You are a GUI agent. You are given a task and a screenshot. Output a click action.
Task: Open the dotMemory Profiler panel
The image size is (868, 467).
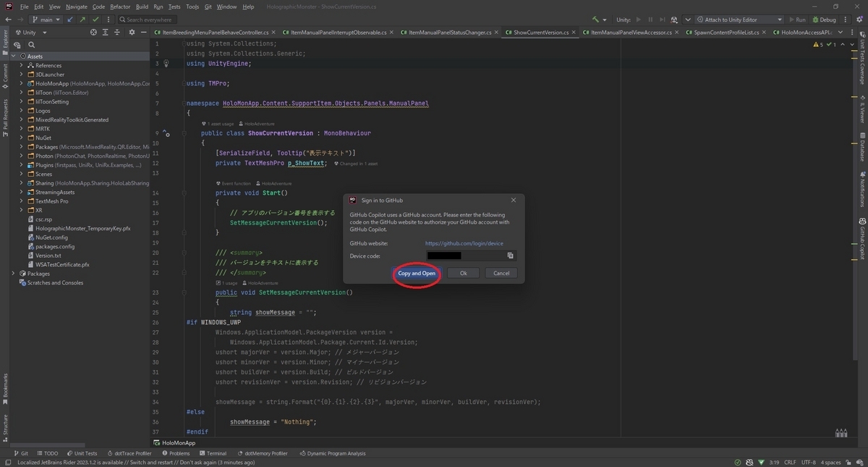pyautogui.click(x=263, y=453)
